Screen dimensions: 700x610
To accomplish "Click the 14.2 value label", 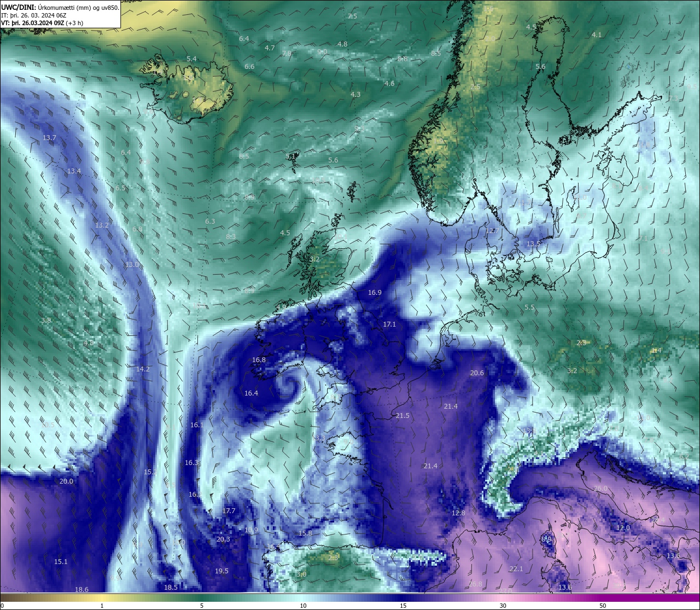I will [x=143, y=369].
